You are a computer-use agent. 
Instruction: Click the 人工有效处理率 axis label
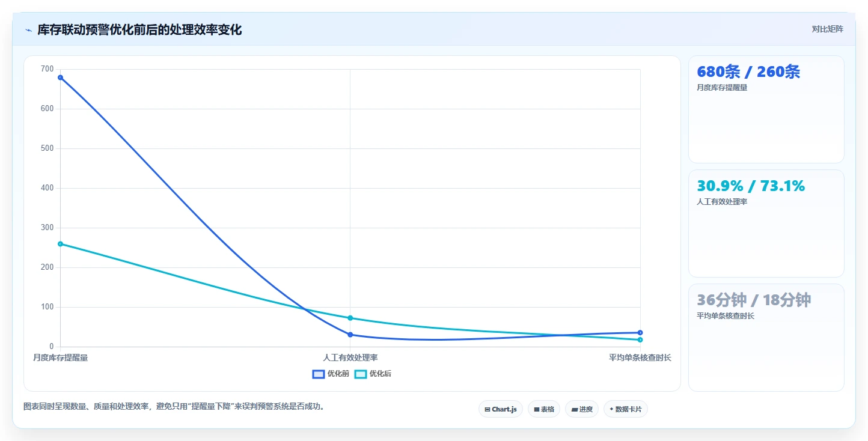(350, 357)
